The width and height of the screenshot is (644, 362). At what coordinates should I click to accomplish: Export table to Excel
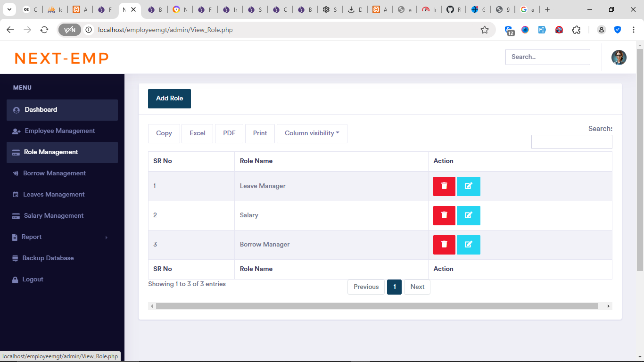(197, 133)
